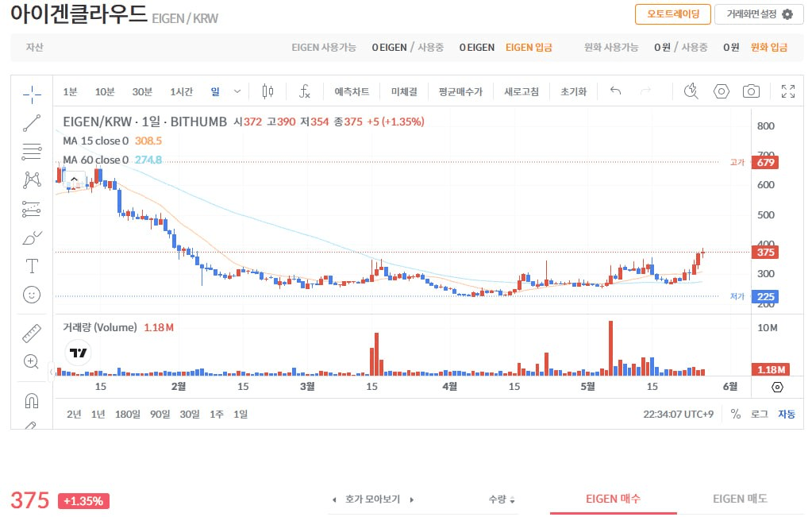Viewport: 812px width, 517px height.
Task: Toggle the magnet snap mode
Action: [32, 400]
